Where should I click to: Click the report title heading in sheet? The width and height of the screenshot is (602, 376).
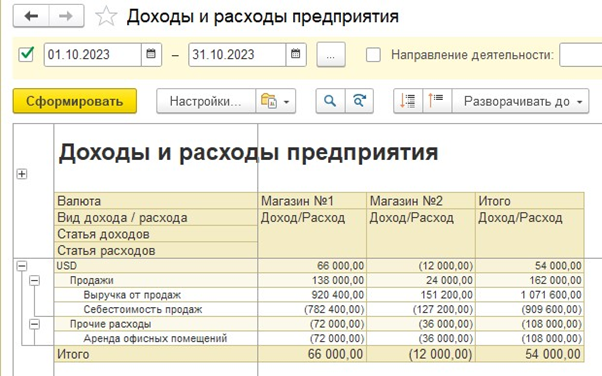click(x=248, y=152)
